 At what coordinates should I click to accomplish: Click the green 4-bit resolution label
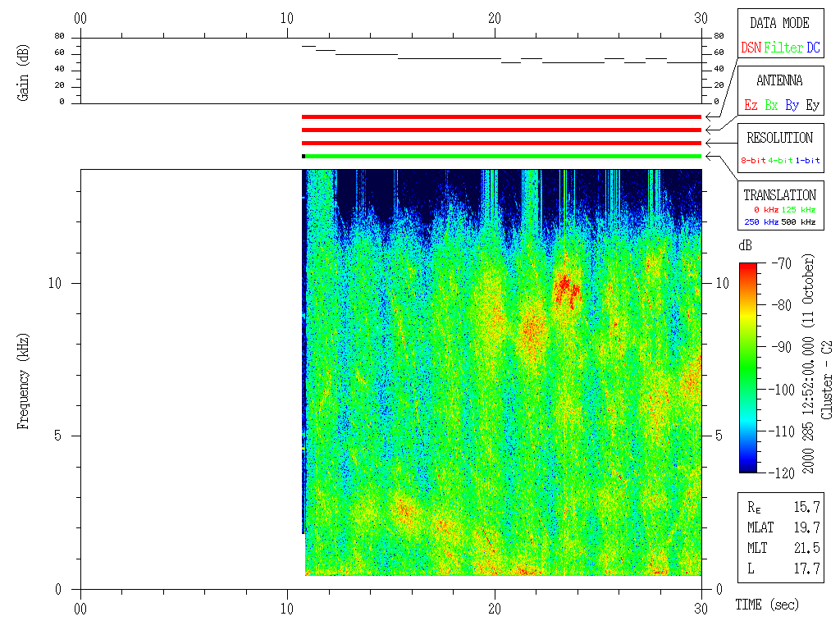(781, 161)
